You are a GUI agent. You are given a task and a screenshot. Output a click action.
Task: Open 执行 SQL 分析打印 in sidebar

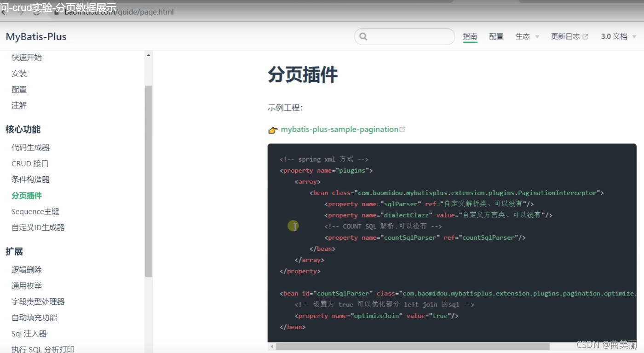(x=43, y=349)
